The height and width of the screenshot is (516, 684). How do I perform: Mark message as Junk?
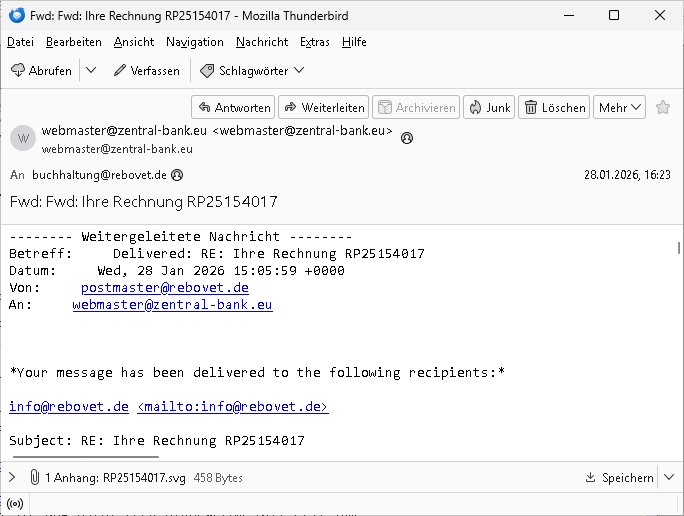point(488,107)
